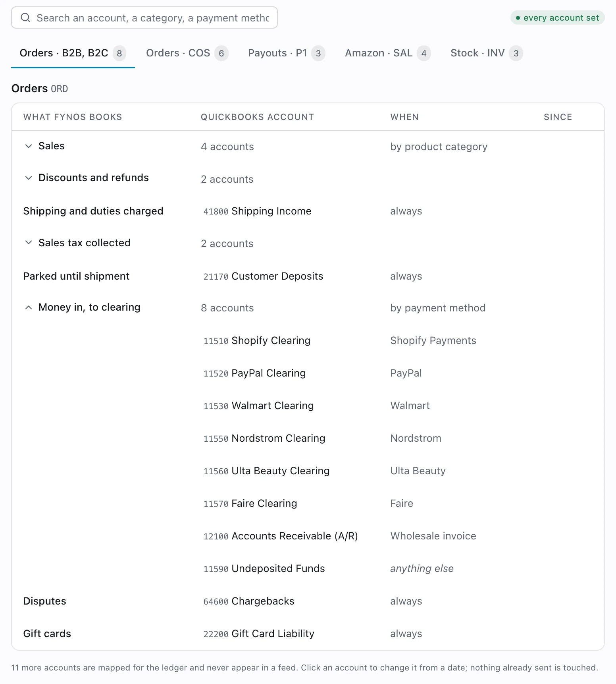Switch to the Payouts · P1 tab
This screenshot has height=684, width=616.
[287, 53]
